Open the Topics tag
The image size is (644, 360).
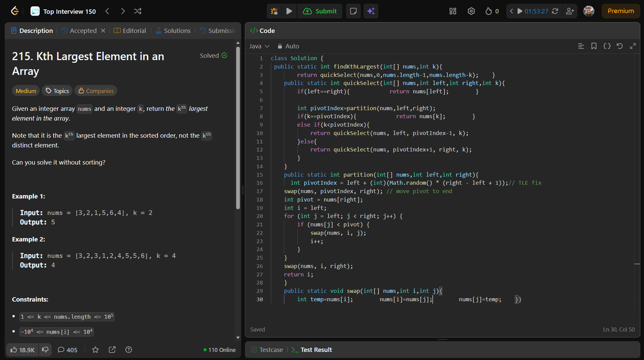pos(57,91)
